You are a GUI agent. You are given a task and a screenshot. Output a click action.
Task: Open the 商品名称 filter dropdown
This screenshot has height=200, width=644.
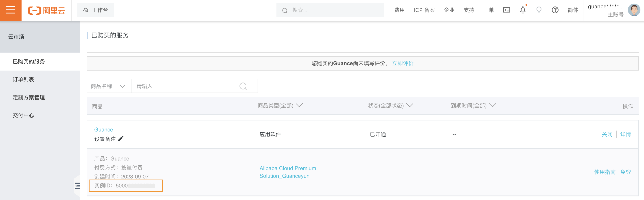tap(109, 86)
